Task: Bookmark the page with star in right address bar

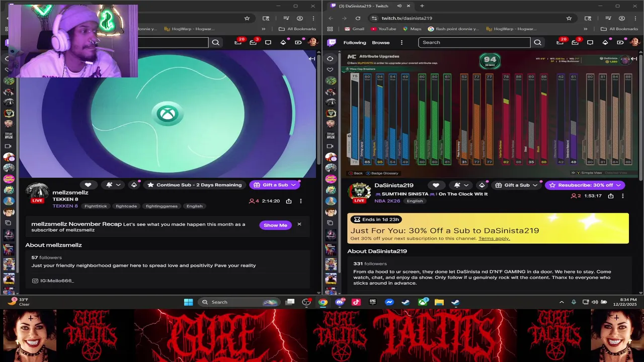Action: click(569, 18)
